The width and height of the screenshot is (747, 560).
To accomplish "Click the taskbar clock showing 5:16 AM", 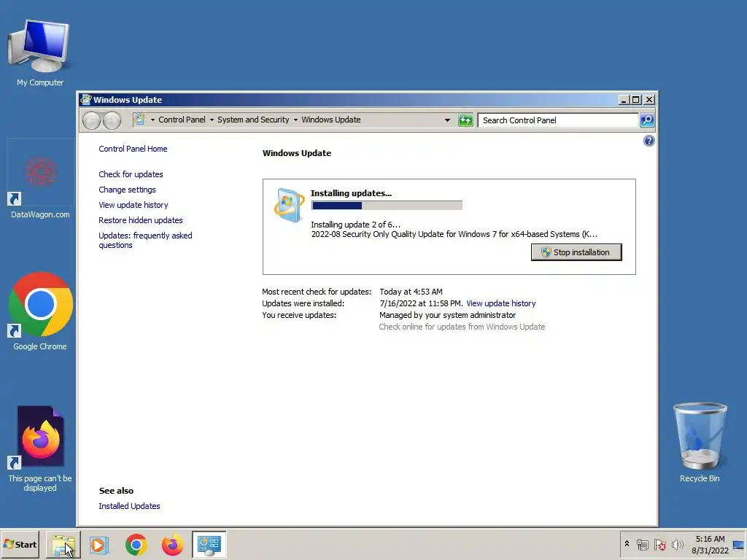I will point(711,545).
